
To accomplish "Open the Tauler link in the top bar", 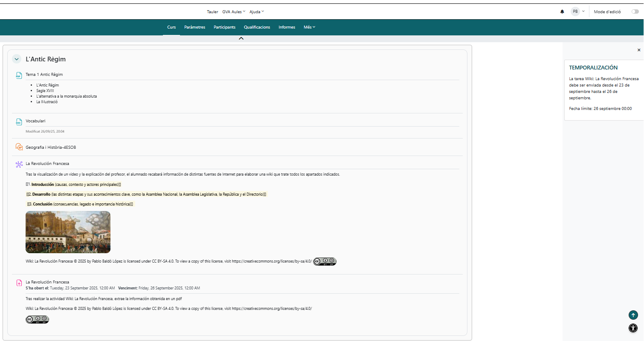I will 212,12.
